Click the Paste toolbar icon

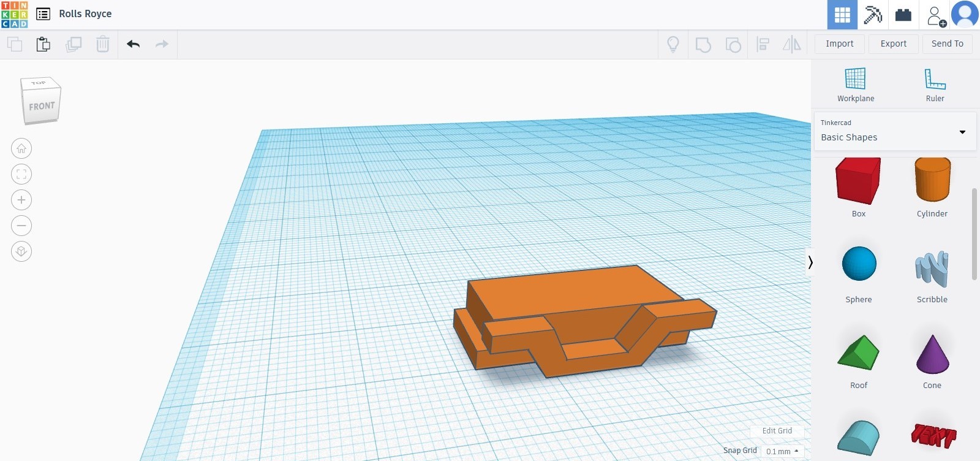point(43,44)
